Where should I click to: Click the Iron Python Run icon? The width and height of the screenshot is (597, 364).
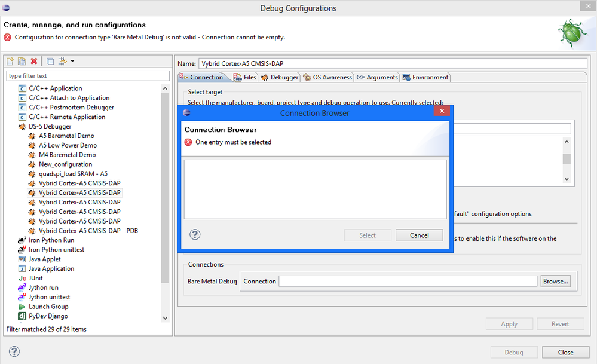pyautogui.click(x=22, y=240)
